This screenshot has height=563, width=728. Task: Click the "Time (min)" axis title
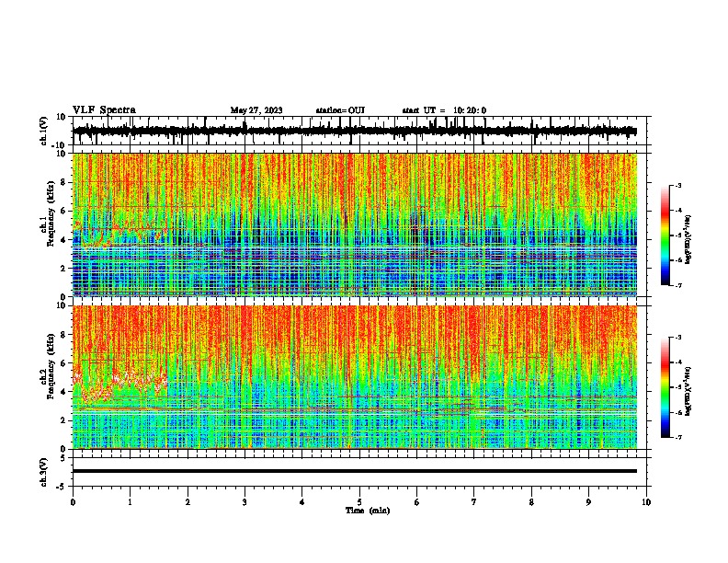[368, 511]
